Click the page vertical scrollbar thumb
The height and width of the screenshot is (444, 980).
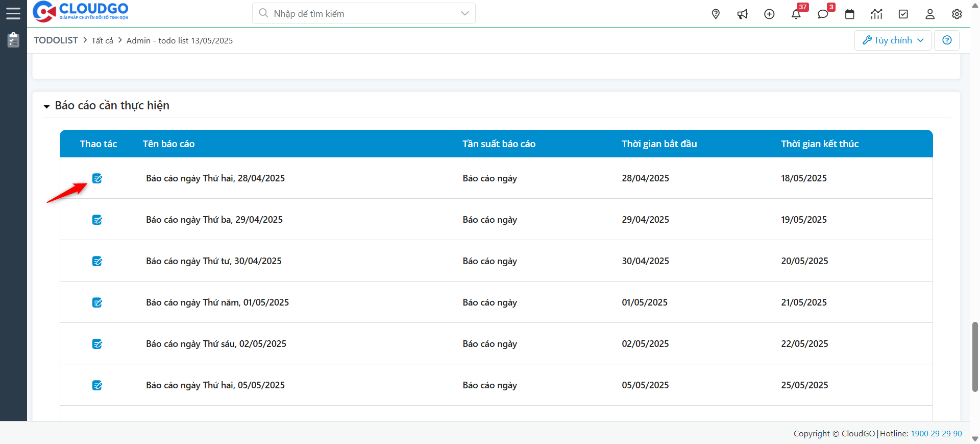click(975, 357)
